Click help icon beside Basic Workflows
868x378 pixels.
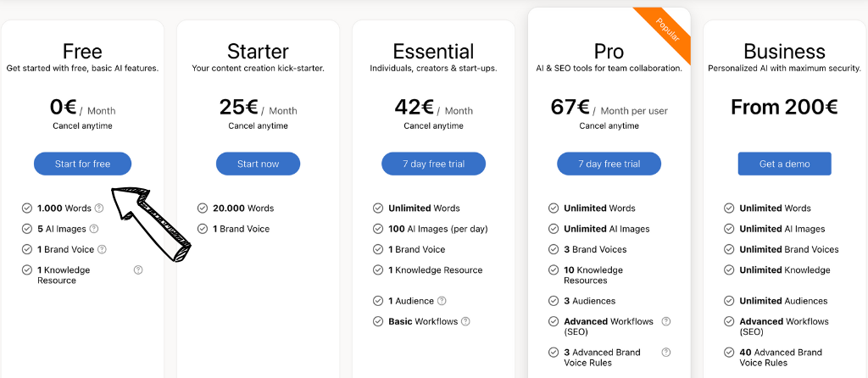[x=465, y=321]
